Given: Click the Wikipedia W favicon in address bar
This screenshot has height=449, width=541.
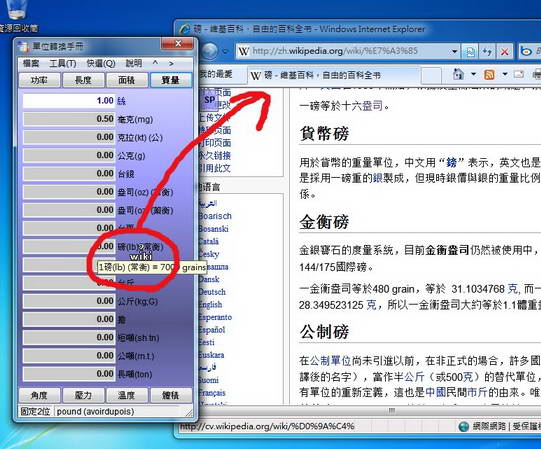Looking at the screenshot, I should 244,51.
